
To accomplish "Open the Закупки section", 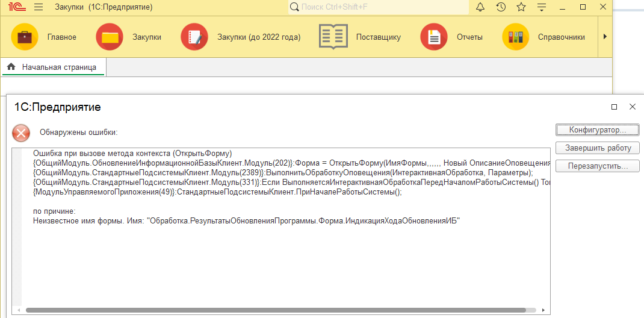I will point(147,37).
